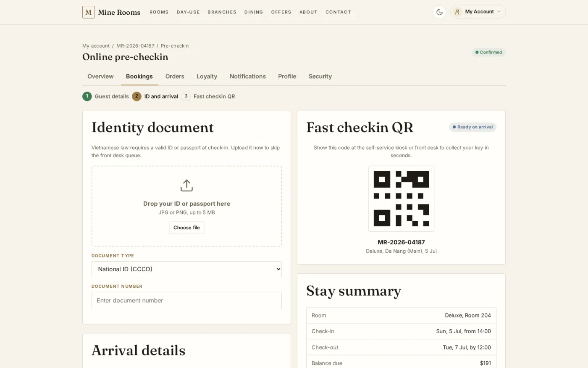Open the Loyalty tab

207,77
